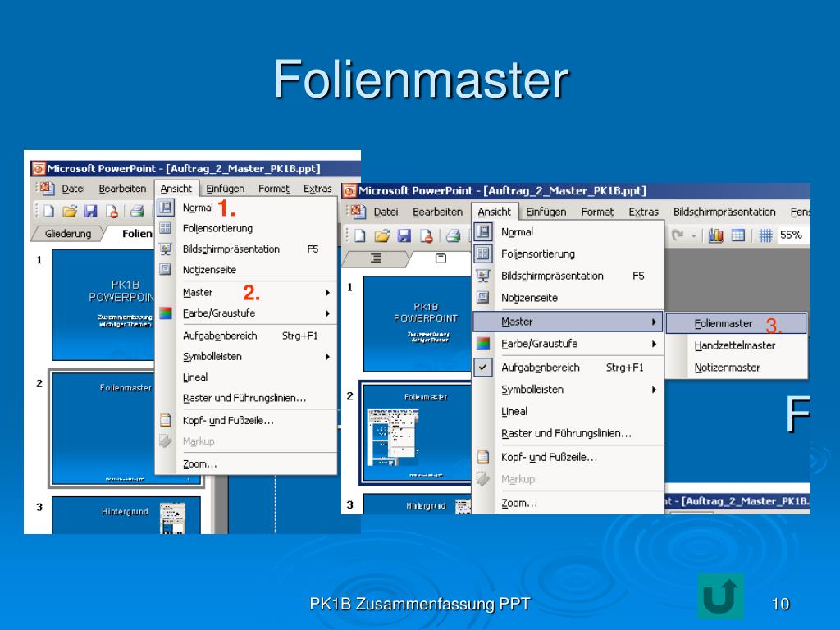
Task: Switch to Gliederung tab in left window
Action: click(x=67, y=234)
